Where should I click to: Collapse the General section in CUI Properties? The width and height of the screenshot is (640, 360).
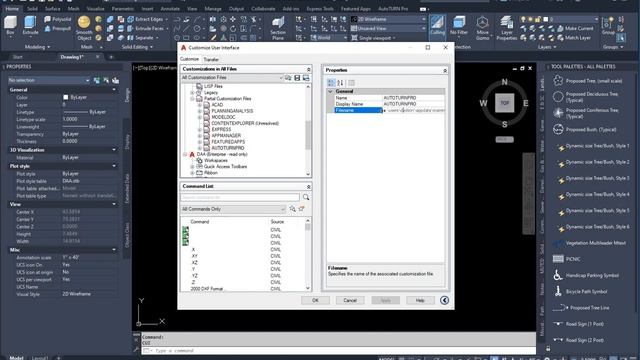pyautogui.click(x=330, y=91)
